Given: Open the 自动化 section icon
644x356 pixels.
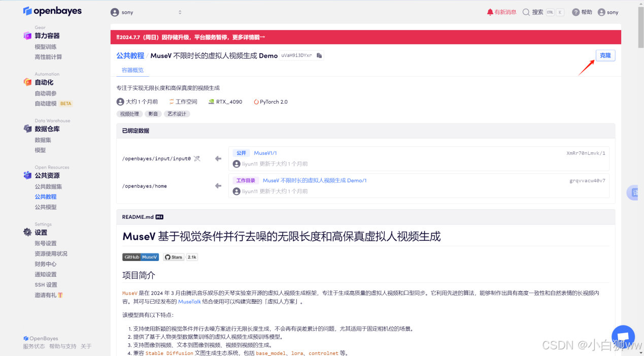Looking at the screenshot, I should point(27,82).
